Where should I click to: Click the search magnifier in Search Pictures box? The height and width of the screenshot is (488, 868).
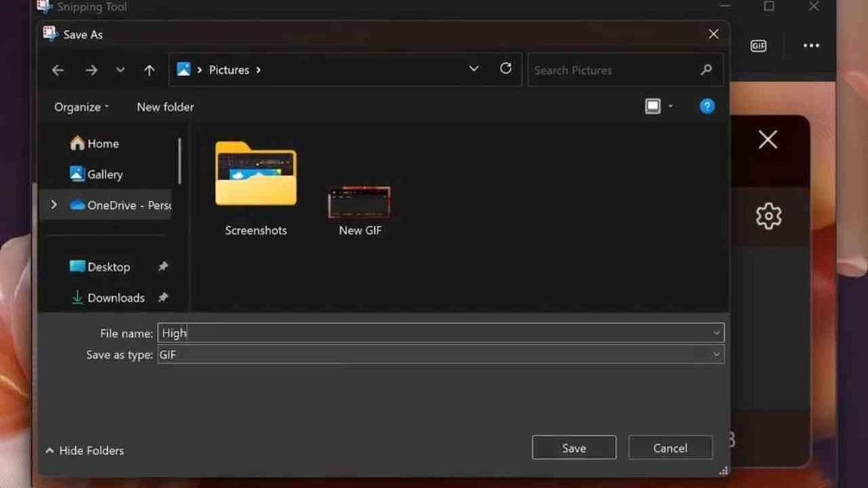(x=705, y=70)
